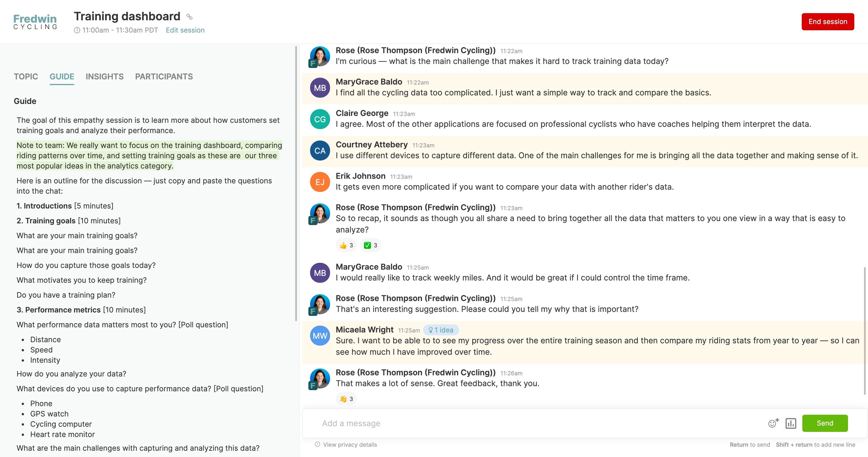868x457 pixels.
Task: Click Erik Johnson's EJ avatar
Action: [x=320, y=182]
